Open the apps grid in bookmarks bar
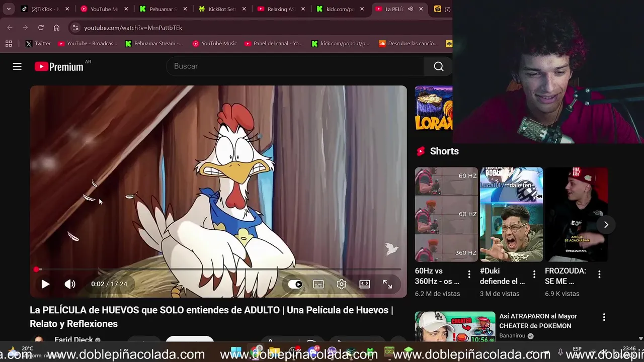 pos(9,44)
